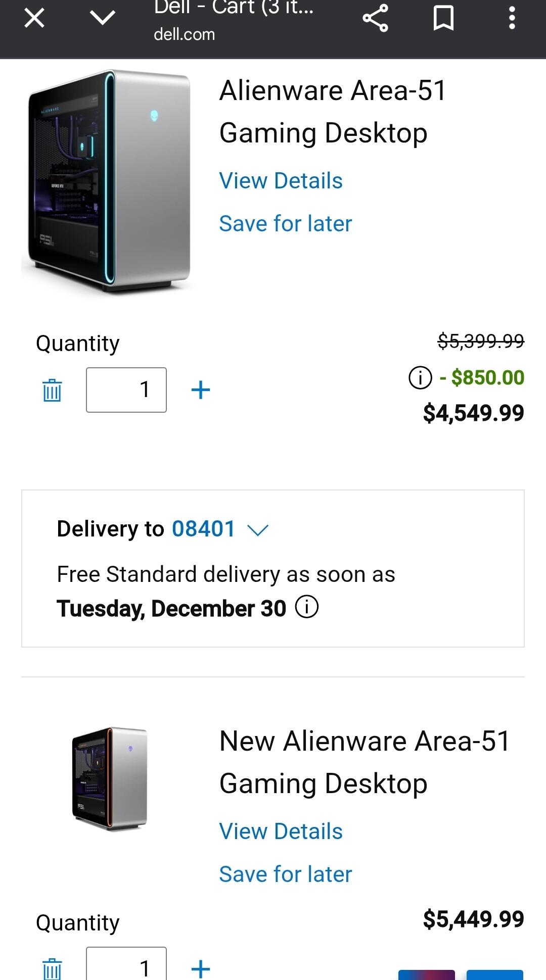This screenshot has width=546, height=980.
Task: Tap the downward chevron in the browser bar
Action: [103, 19]
